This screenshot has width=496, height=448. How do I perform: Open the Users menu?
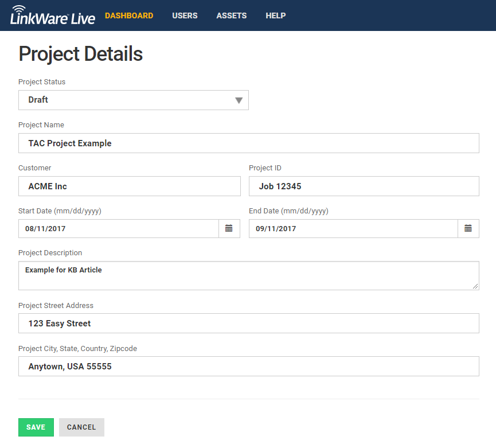(185, 16)
